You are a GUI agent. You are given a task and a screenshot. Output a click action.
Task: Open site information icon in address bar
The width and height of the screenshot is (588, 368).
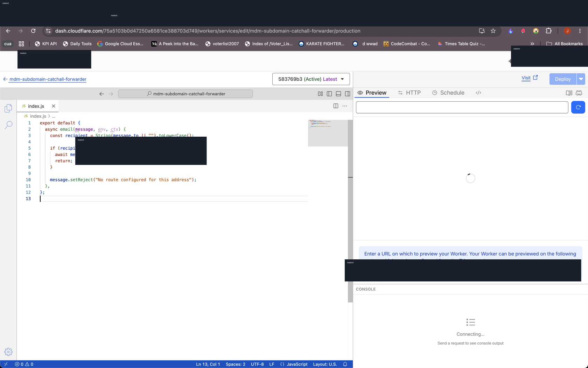click(x=48, y=31)
